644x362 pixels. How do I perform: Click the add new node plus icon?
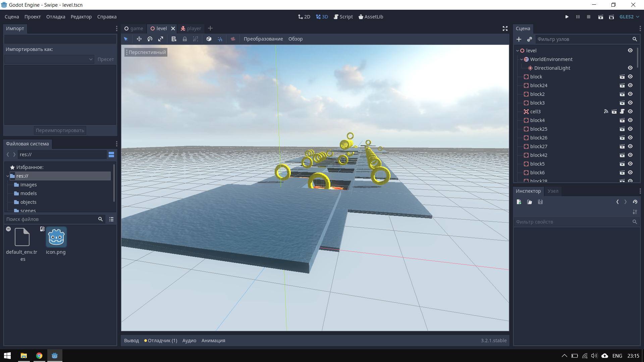pos(519,39)
